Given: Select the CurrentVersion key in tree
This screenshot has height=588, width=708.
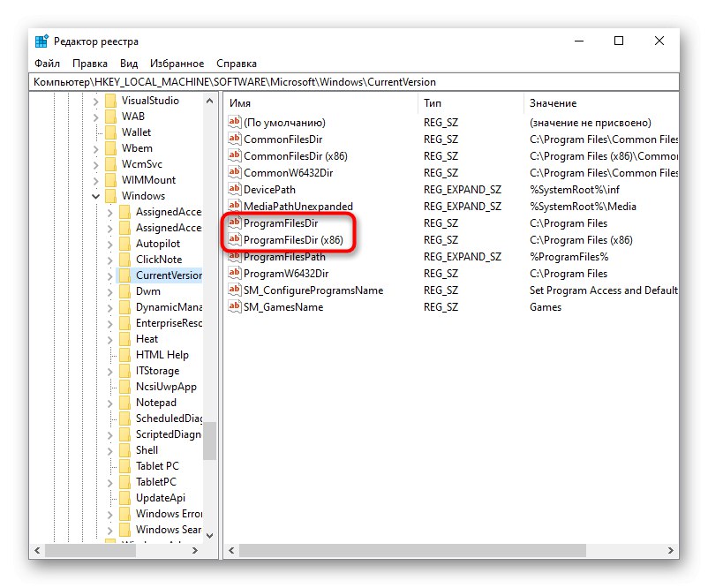Looking at the screenshot, I should (169, 275).
